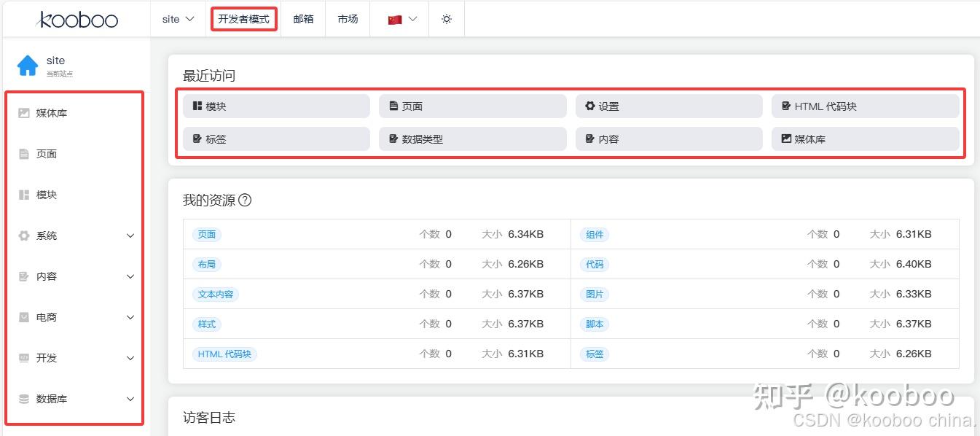The width and height of the screenshot is (980, 436).
Task: Open the site dropdown in top bar
Action: point(176,19)
